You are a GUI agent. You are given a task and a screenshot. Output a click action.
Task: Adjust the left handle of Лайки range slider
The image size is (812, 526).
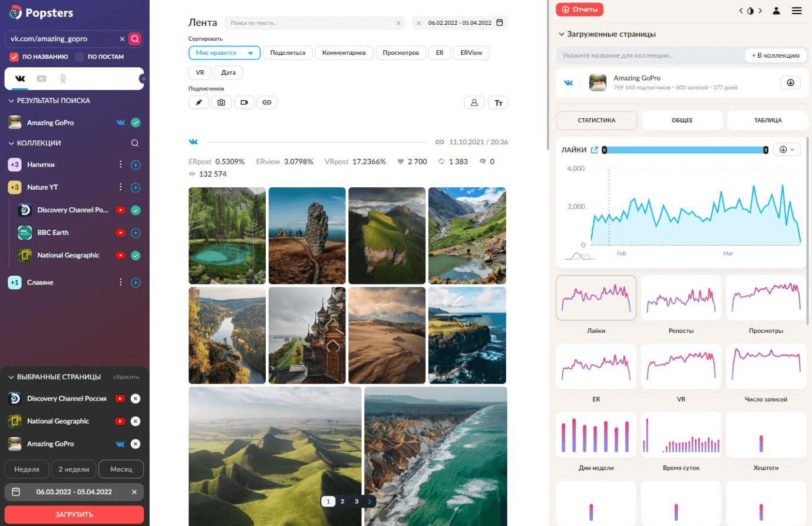click(604, 150)
